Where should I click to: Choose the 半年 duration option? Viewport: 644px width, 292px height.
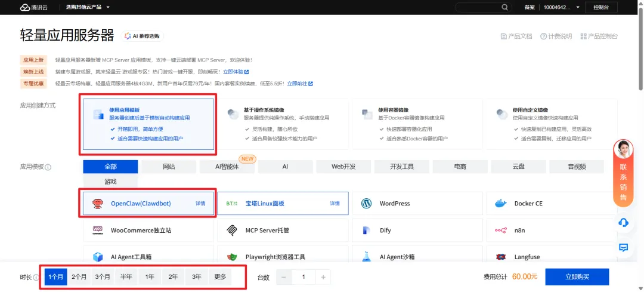(126, 277)
